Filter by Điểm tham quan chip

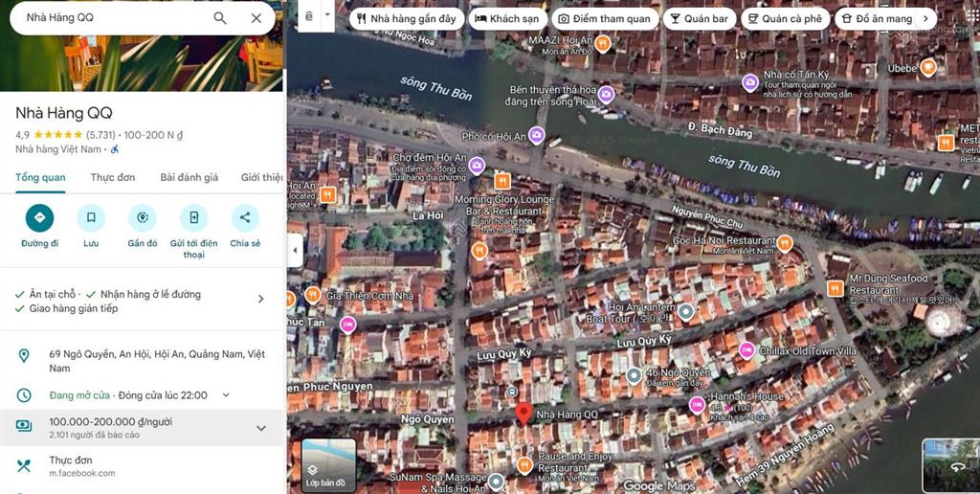coord(605,19)
